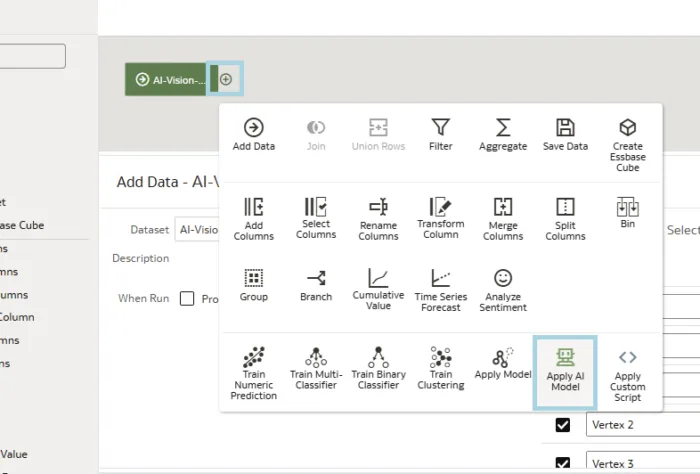Select Create Essbase Cube step
Viewport: 700px width, 474px height.
point(627,128)
